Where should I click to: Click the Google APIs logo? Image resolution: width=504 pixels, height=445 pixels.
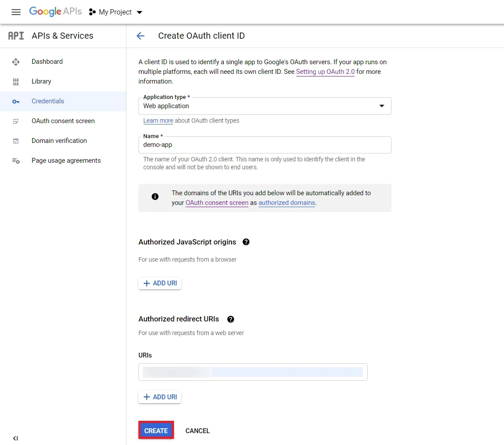[55, 12]
